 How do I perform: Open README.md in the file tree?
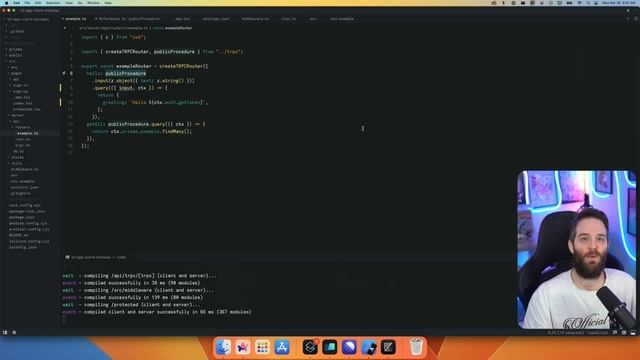pos(19,236)
